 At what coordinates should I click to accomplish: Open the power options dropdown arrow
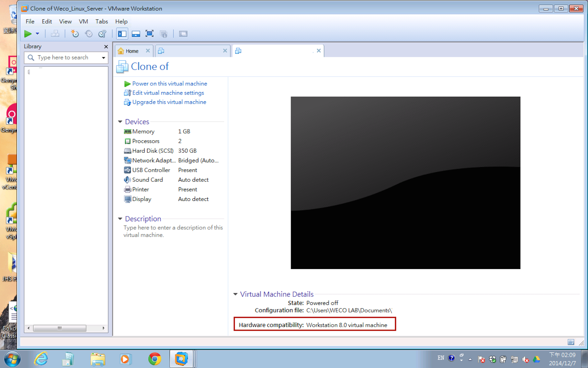coord(37,34)
